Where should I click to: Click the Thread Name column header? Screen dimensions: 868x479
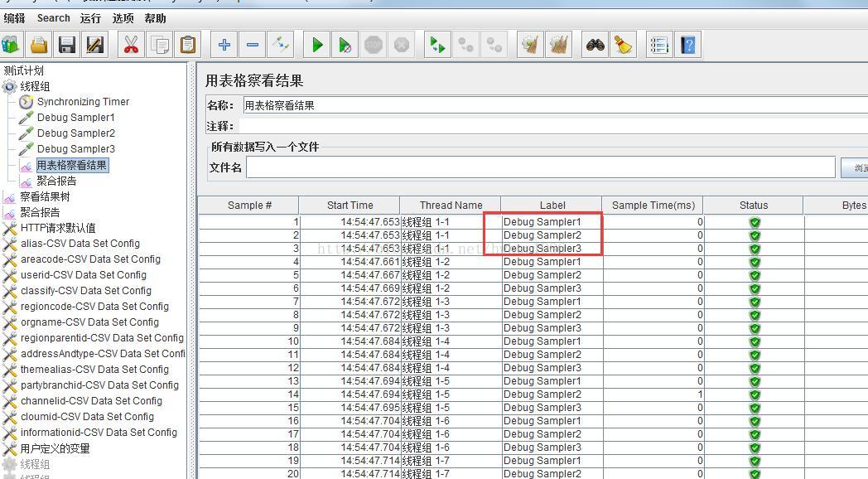pos(451,206)
